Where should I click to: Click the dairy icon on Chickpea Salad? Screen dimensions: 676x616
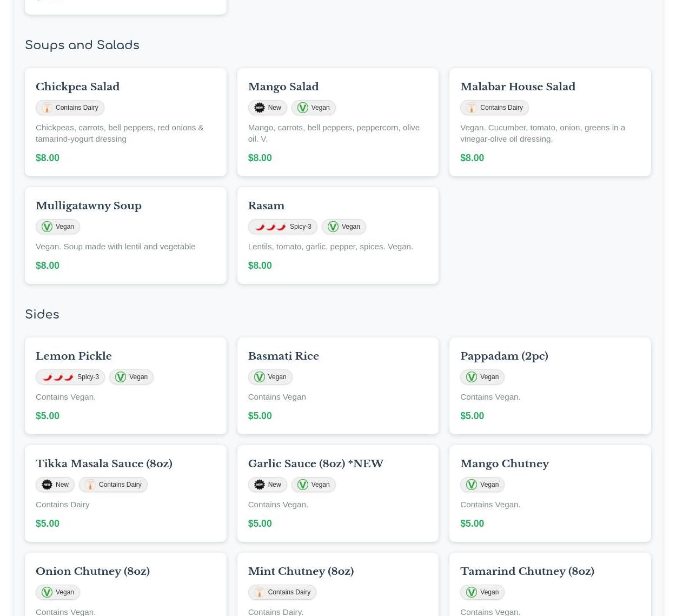[x=47, y=108]
